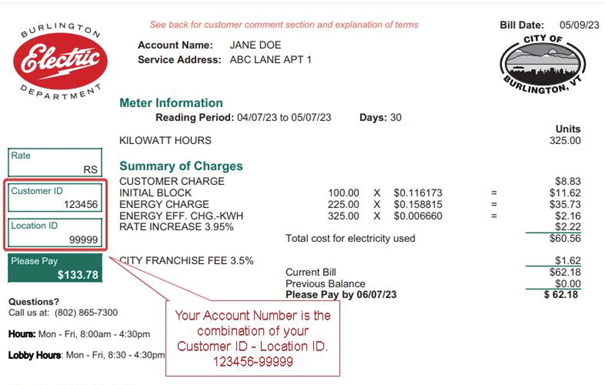Click the Location ID 99999 box
605x385 pixels.
(x=55, y=233)
